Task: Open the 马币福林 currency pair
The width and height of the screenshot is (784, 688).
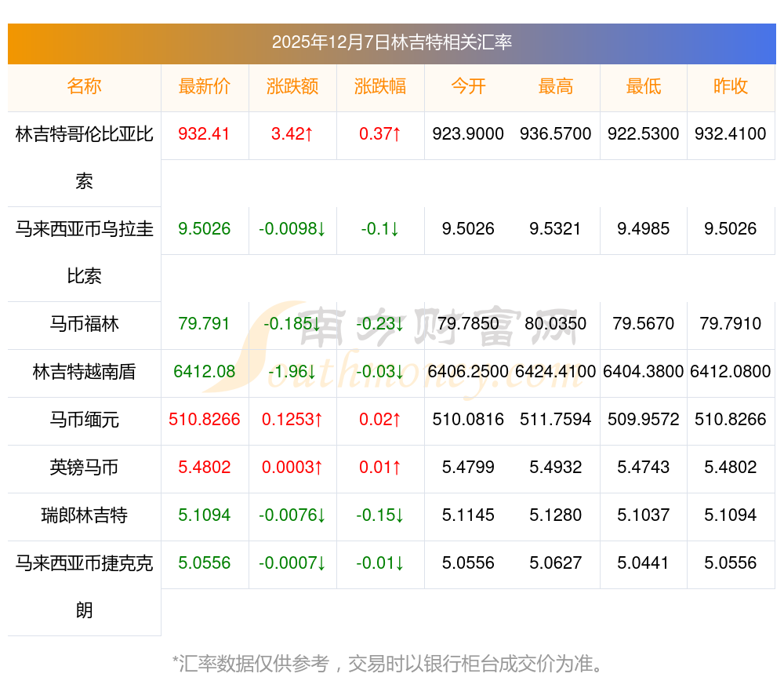Action: [84, 324]
